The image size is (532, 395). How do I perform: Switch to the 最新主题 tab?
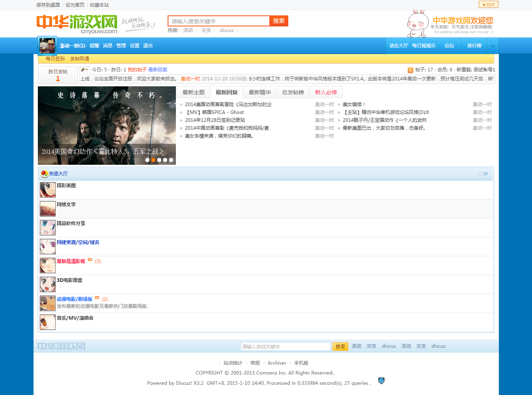pyautogui.click(x=194, y=92)
